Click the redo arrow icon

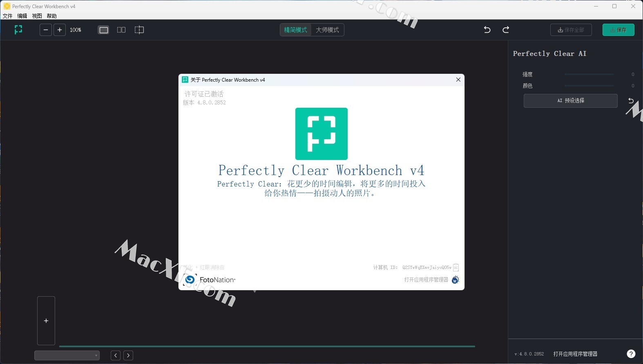click(x=506, y=30)
